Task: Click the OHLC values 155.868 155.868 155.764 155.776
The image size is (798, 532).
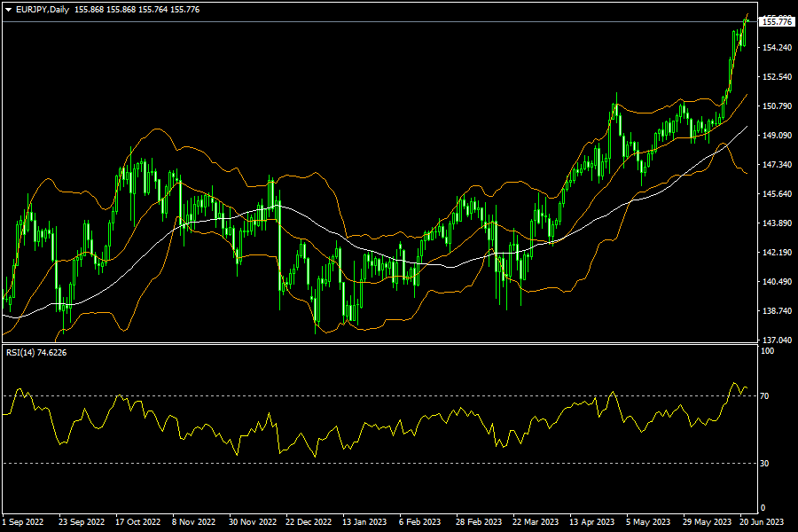Action: [x=137, y=10]
